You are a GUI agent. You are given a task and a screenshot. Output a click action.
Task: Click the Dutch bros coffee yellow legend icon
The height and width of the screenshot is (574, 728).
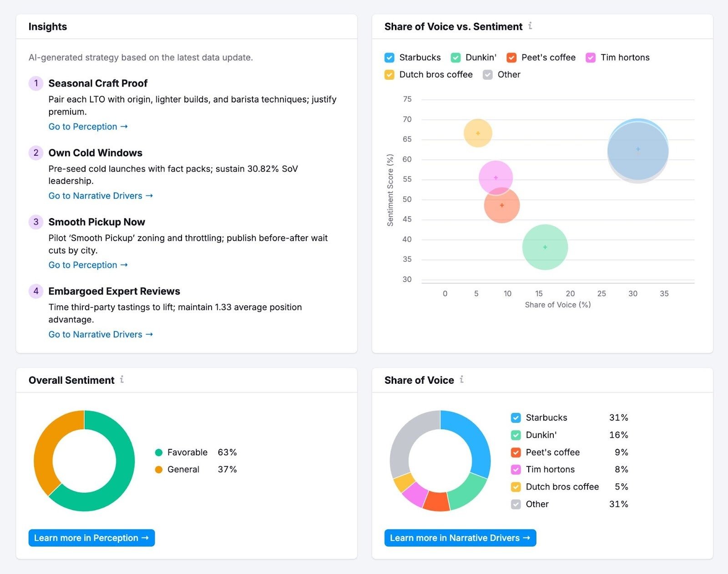coord(516,487)
